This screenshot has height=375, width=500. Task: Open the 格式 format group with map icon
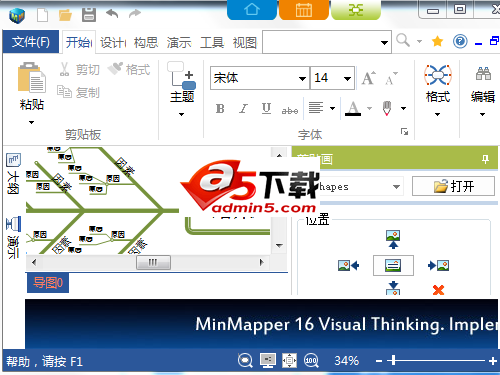pos(438,90)
